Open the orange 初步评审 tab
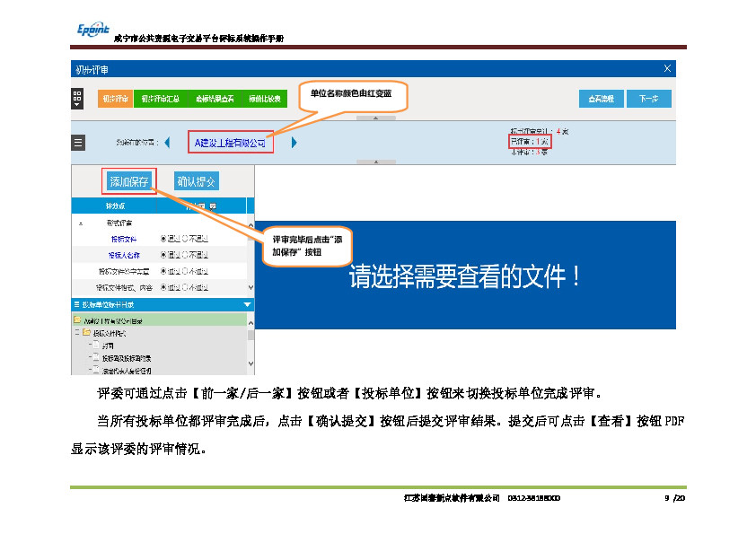The width and height of the screenshot is (756, 534). [x=115, y=99]
